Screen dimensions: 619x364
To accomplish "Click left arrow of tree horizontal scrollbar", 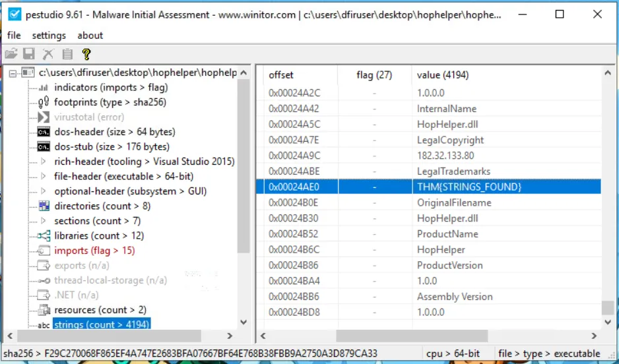I will (x=11, y=336).
